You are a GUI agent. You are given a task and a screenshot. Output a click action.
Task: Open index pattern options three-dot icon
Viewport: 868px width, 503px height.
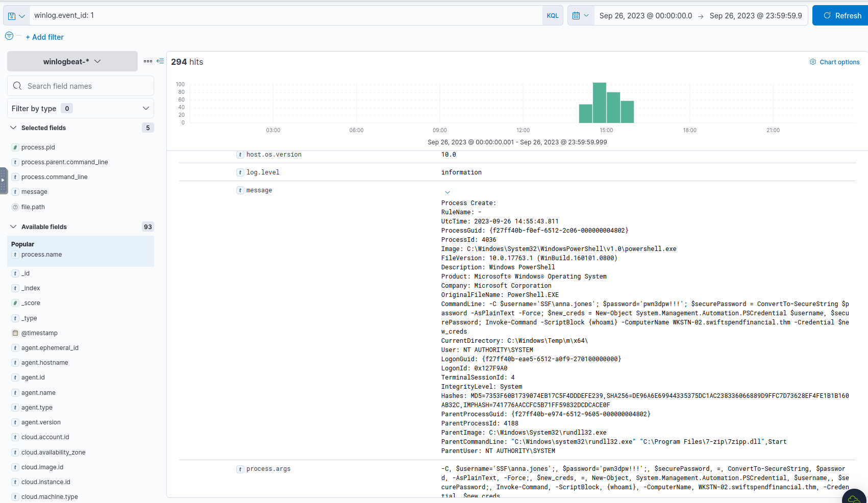tap(147, 61)
